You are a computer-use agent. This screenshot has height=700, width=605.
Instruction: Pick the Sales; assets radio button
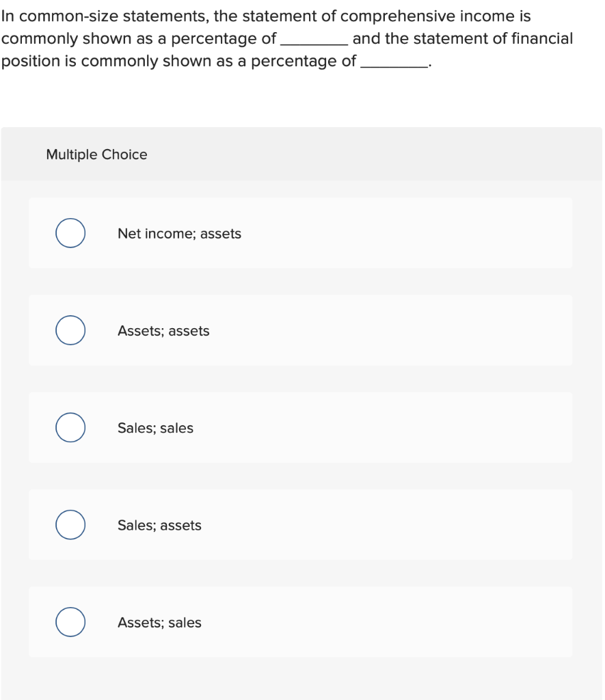pyautogui.click(x=70, y=524)
